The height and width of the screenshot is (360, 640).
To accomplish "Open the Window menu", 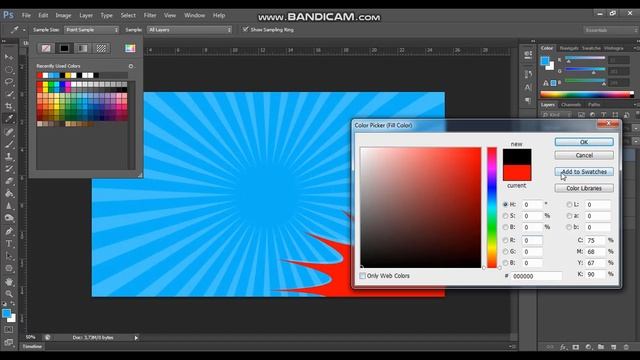I will (x=194, y=16).
